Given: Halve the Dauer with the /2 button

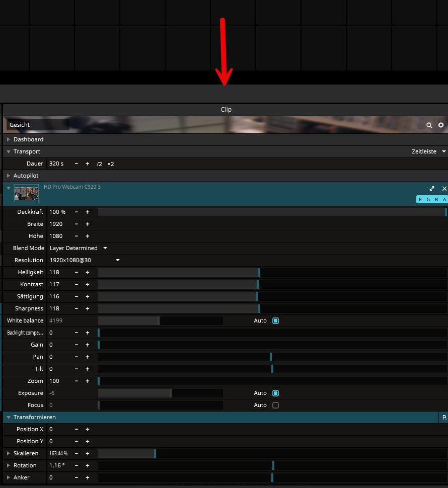Looking at the screenshot, I should [100, 164].
